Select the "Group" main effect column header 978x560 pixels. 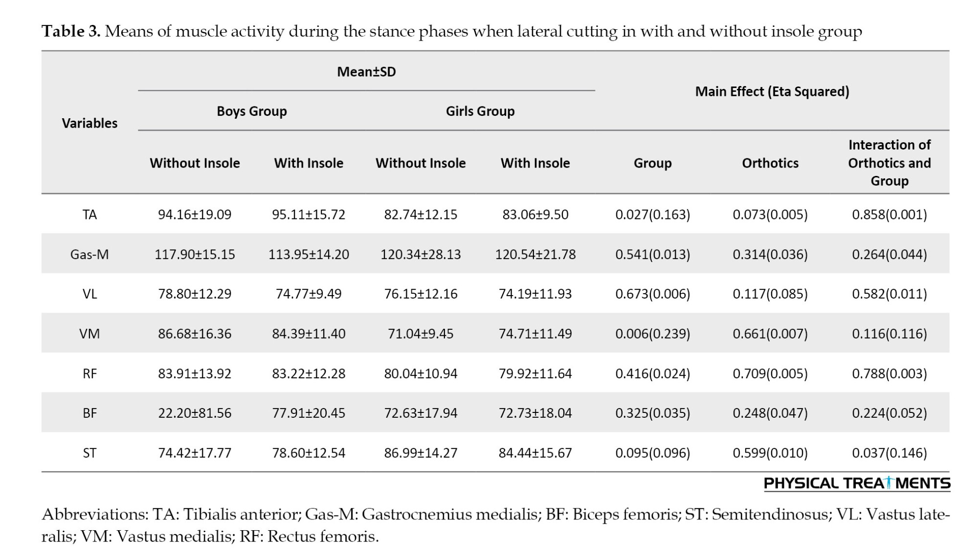tap(652, 163)
